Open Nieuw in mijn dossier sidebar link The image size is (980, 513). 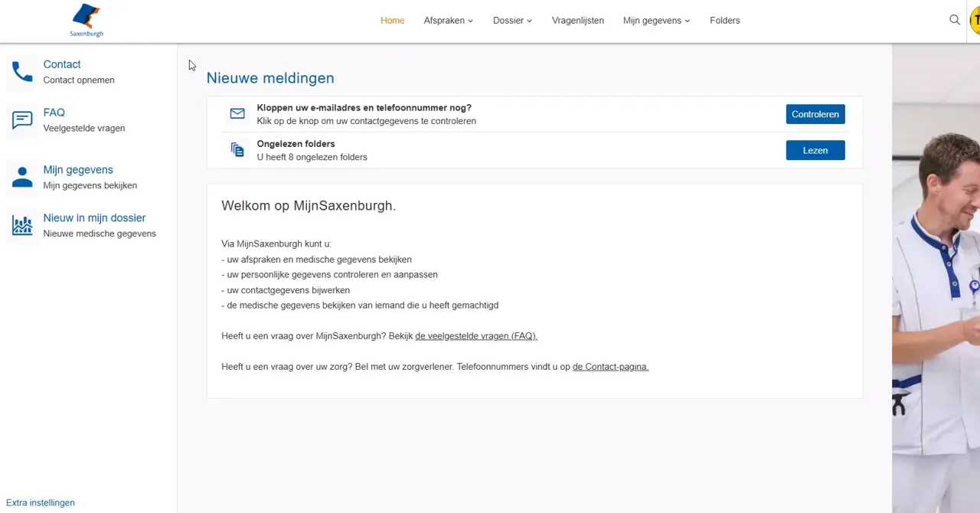(x=94, y=218)
